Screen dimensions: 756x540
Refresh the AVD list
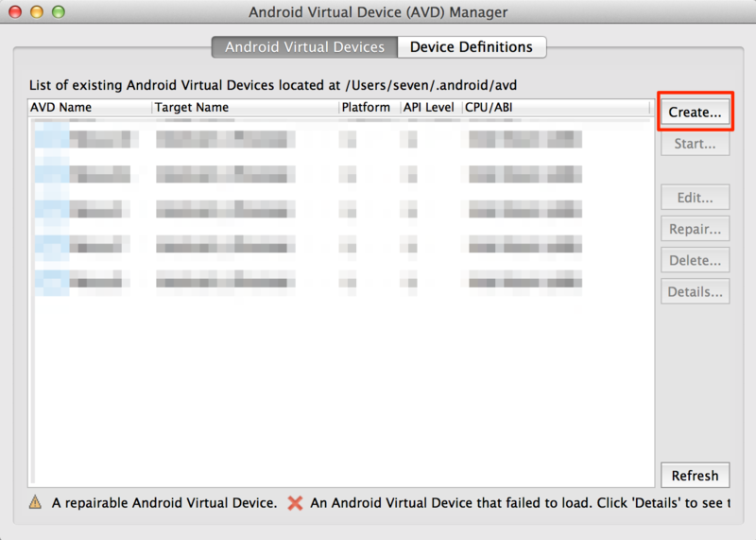pyautogui.click(x=695, y=476)
